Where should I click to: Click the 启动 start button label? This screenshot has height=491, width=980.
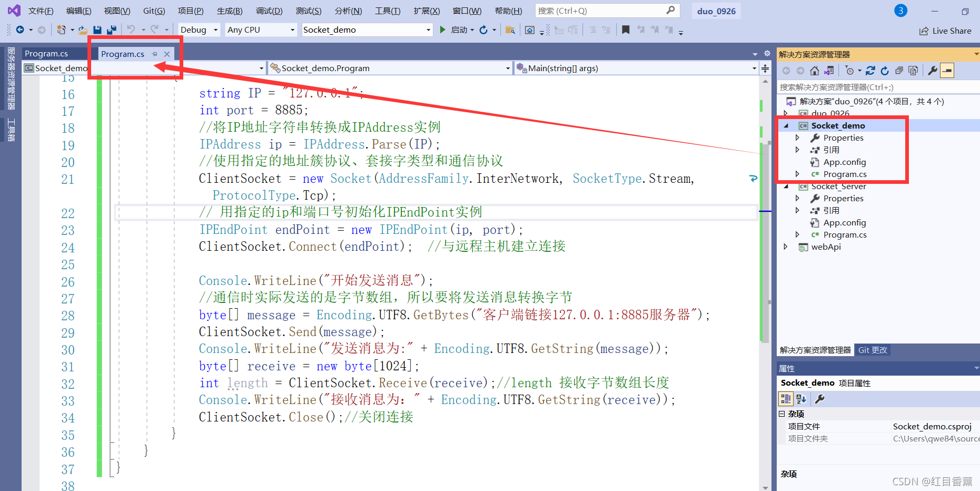pyautogui.click(x=459, y=30)
